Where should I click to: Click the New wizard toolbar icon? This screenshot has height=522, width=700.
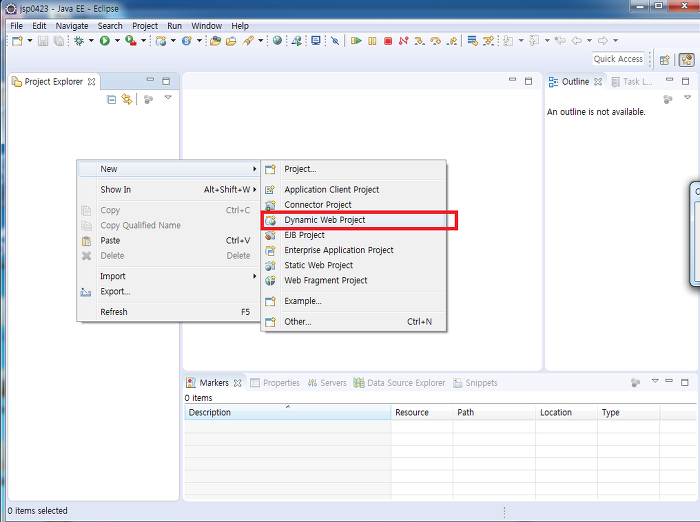pyautogui.click(x=17, y=41)
